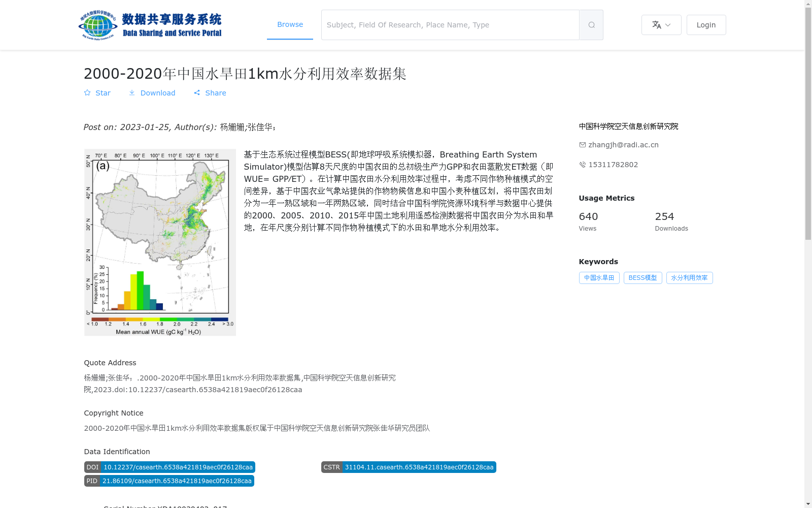812x508 pixels.
Task: Click the Quote Address citation text
Action: click(240, 384)
